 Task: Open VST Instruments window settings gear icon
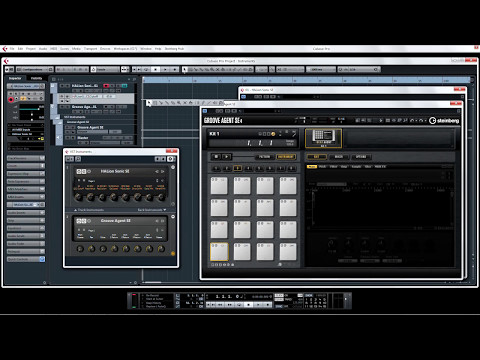[x=170, y=159]
